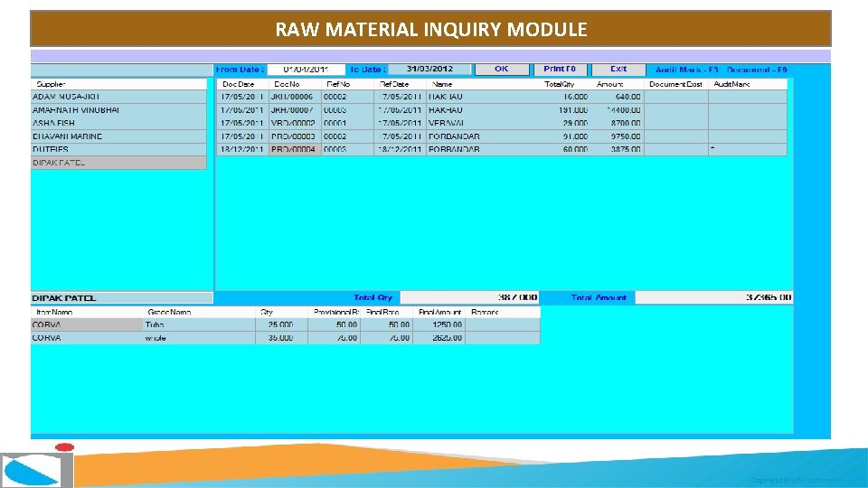Click the VERAVAL name cell
Viewport: 868px width, 488px height.
tap(483, 124)
